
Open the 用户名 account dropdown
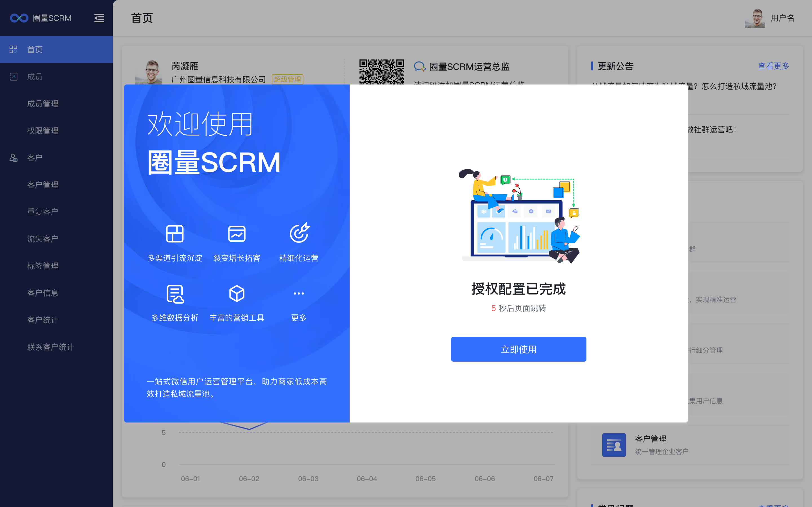click(x=782, y=18)
